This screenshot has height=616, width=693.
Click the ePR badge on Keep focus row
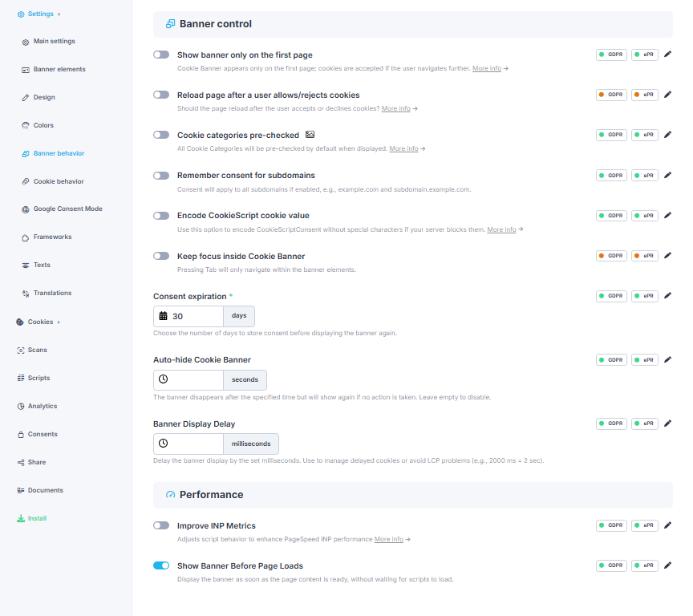point(645,256)
